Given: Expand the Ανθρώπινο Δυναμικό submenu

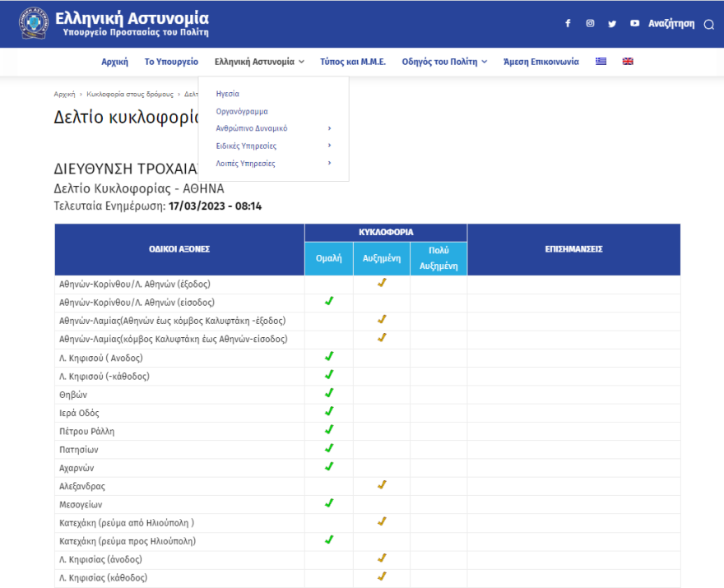Looking at the screenshot, I should pyautogui.click(x=329, y=128).
